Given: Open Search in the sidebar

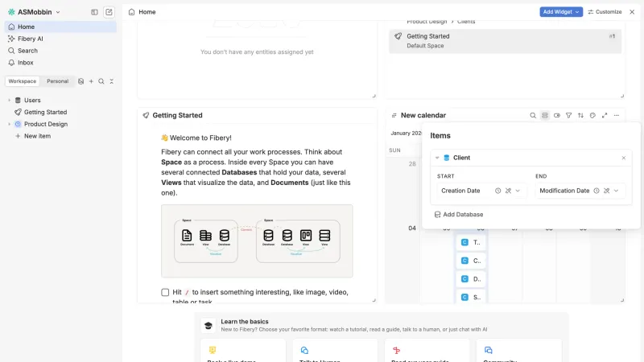Looking at the screenshot, I should (60, 51).
